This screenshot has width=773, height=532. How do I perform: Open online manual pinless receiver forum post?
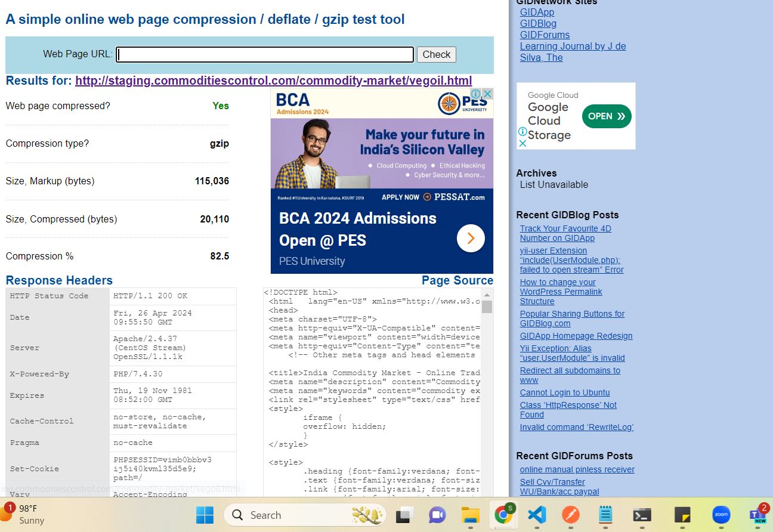[577, 469]
